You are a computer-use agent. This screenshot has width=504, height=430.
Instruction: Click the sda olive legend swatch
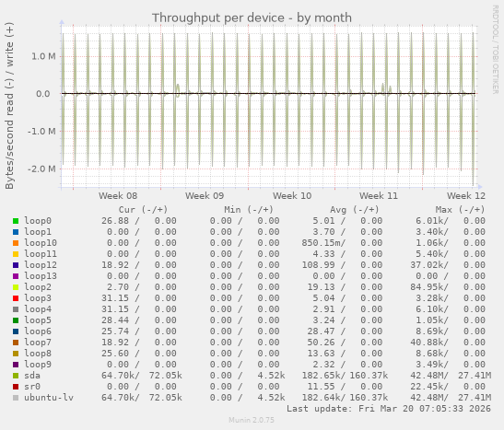[16, 376]
